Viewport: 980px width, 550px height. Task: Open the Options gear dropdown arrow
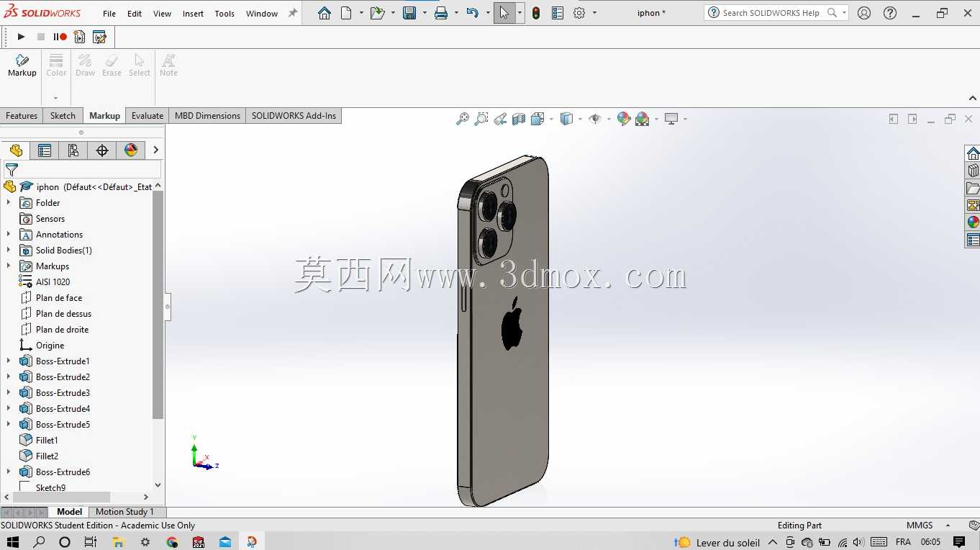coord(594,13)
